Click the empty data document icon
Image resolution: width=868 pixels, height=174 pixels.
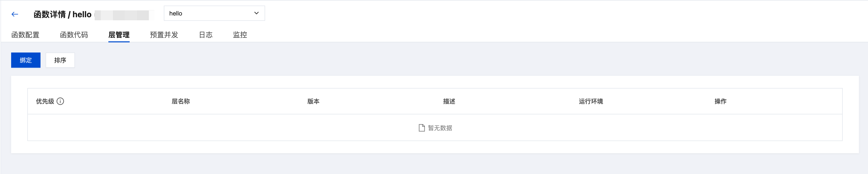pyautogui.click(x=421, y=128)
